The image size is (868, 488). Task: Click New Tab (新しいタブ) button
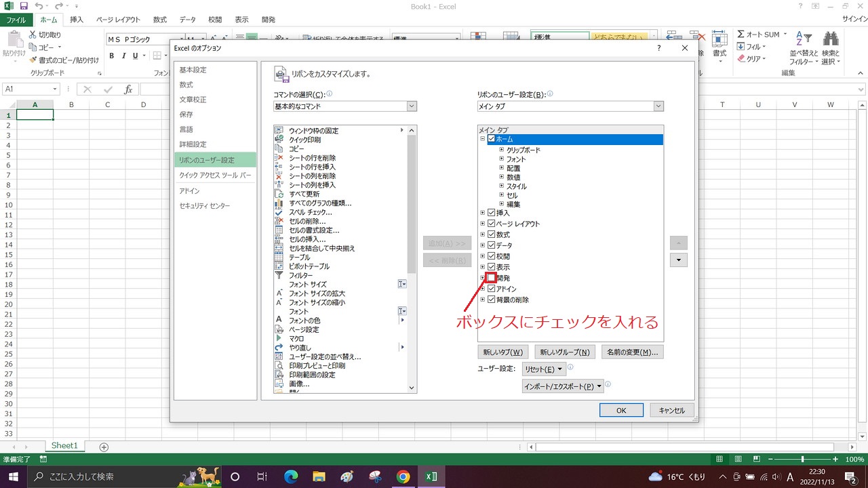[x=502, y=352]
